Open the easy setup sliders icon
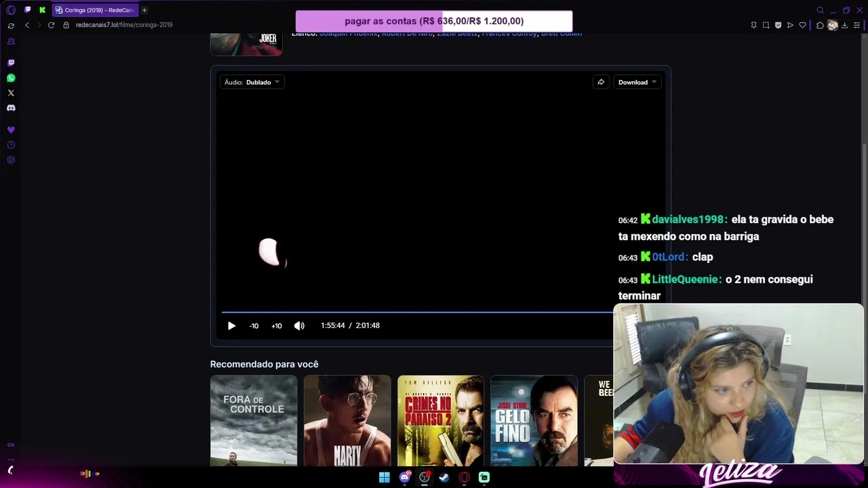The image size is (868, 488). click(x=856, y=25)
